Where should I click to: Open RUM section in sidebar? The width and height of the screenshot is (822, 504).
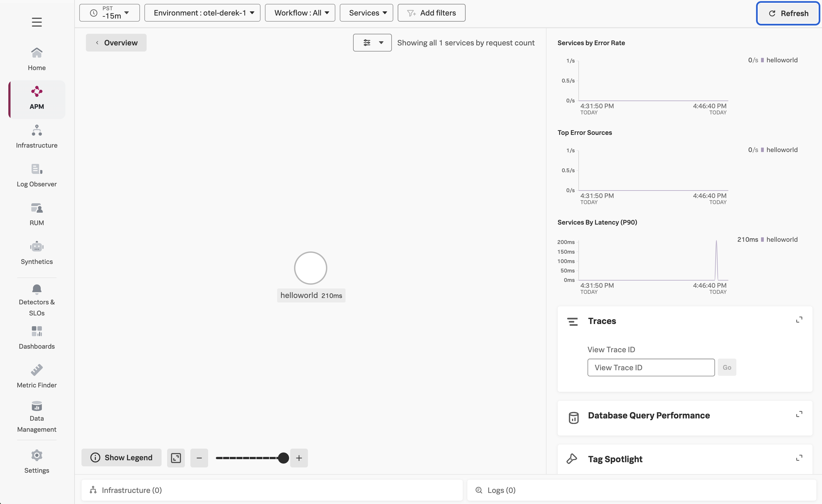(37, 214)
